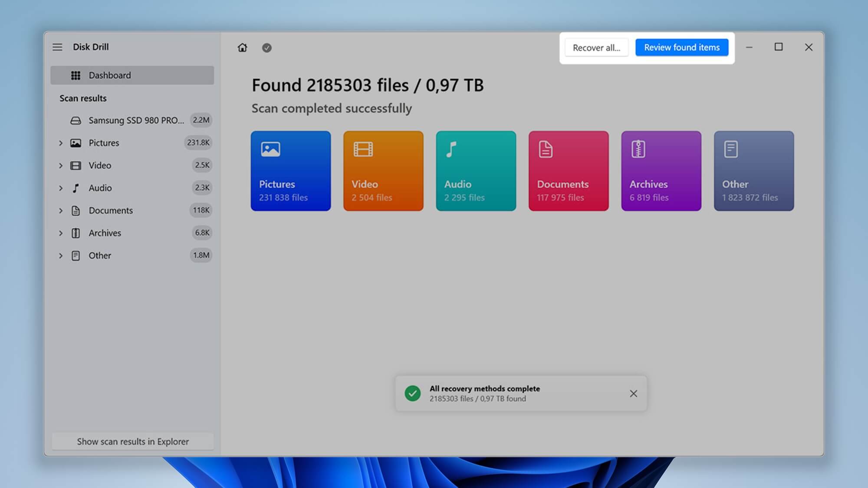Select Pictures in sidebar scan results
The image size is (868, 488).
click(x=132, y=143)
